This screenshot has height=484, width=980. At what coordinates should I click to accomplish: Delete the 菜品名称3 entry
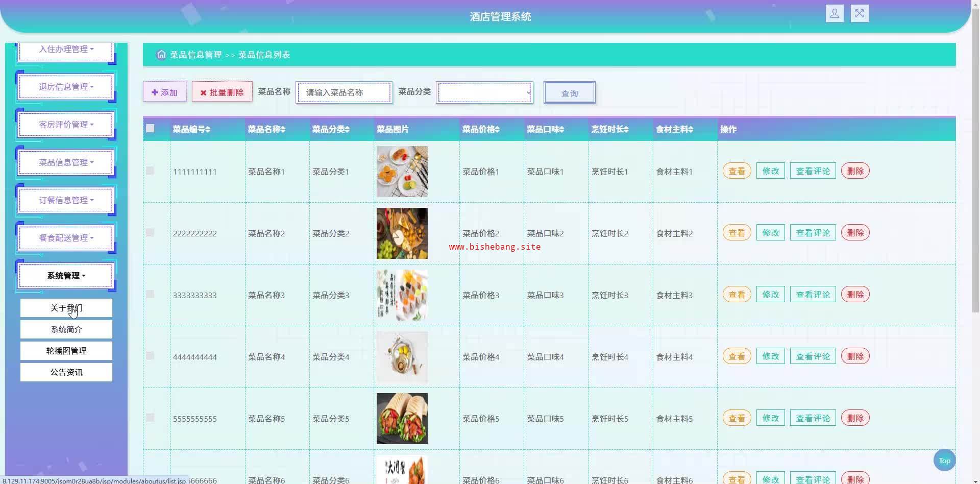(855, 295)
